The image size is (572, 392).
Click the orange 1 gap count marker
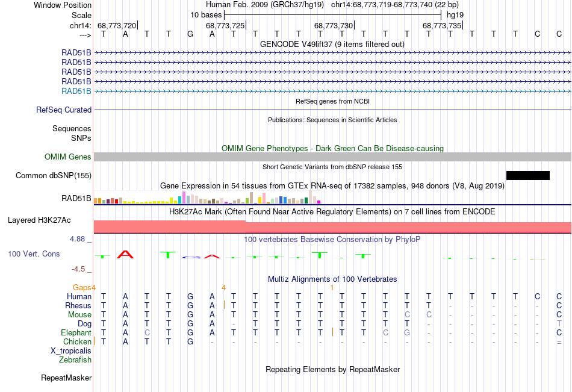[332, 288]
